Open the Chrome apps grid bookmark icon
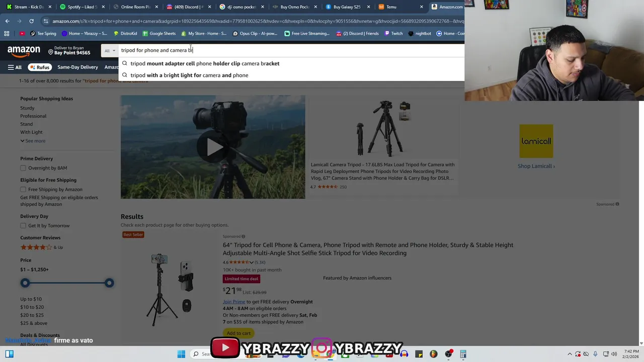The height and width of the screenshot is (362, 644). coord(7,34)
